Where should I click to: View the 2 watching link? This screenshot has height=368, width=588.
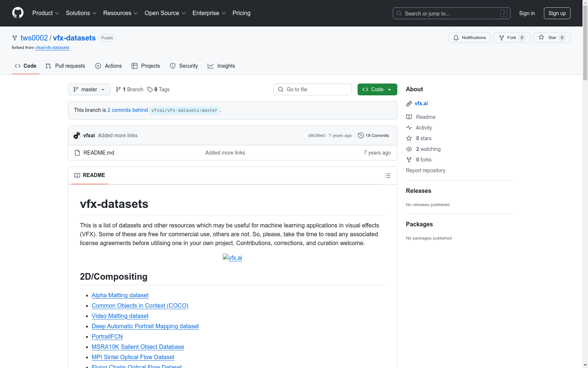(x=423, y=149)
